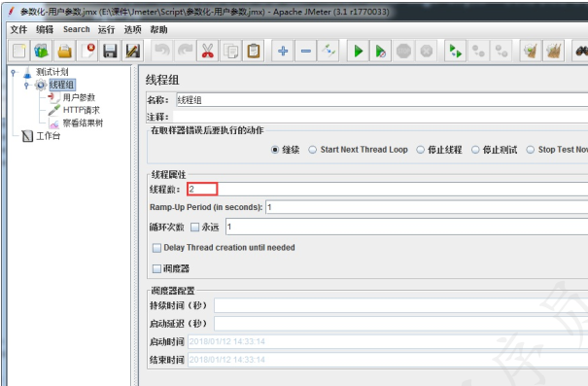Click the Undo arrow icon
This screenshot has height=386, width=588.
point(162,51)
